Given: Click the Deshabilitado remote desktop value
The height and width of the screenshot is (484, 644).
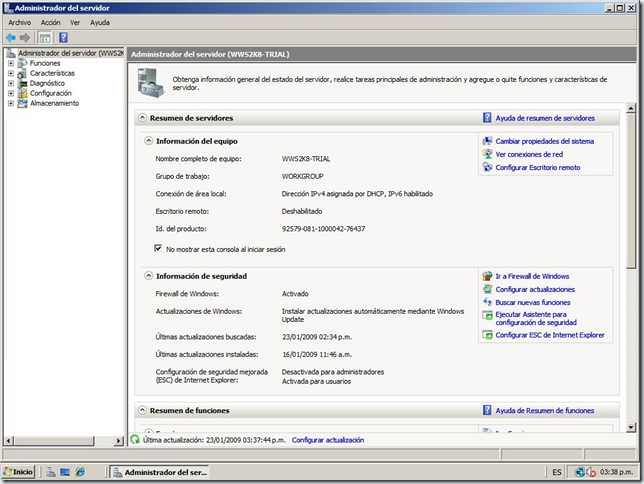Looking at the screenshot, I should pos(302,211).
